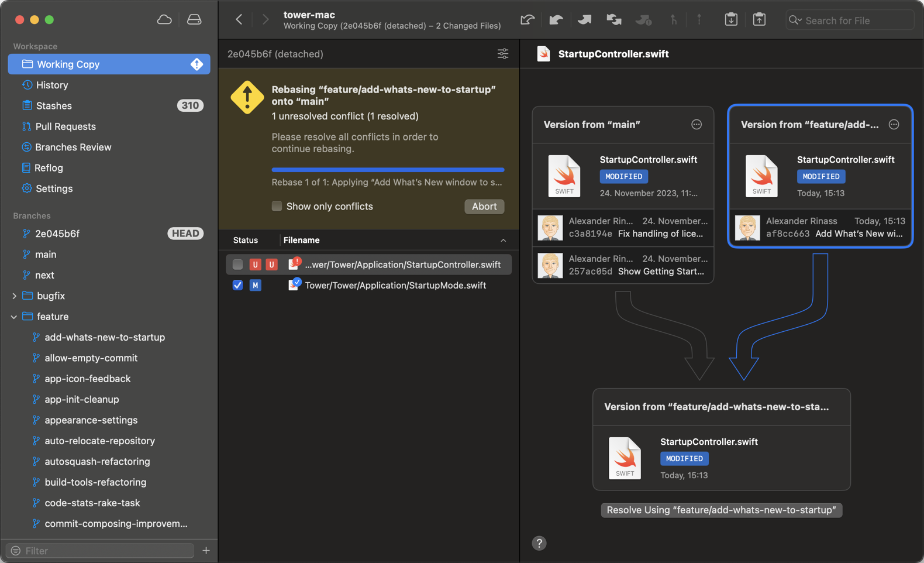The height and width of the screenshot is (563, 924).
Task: Click the Fetch outlined arrow icon
Action: tap(527, 20)
